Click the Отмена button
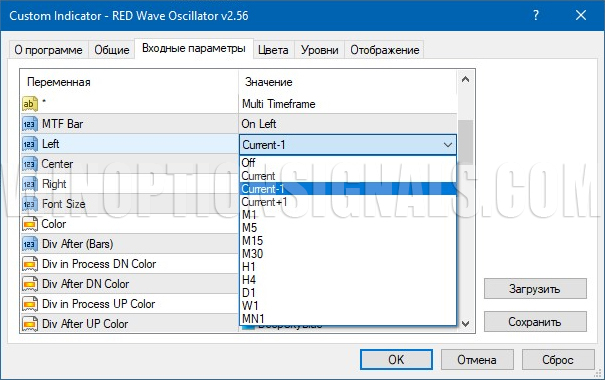This screenshot has width=605, height=380. tap(477, 360)
